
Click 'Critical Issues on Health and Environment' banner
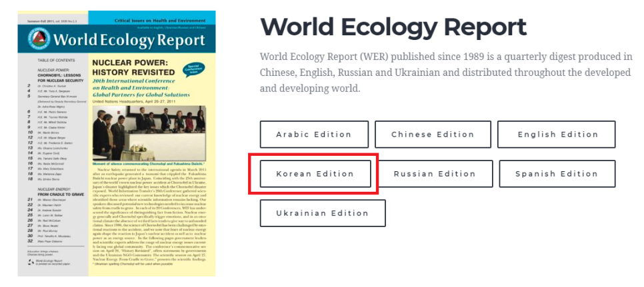tap(160, 20)
